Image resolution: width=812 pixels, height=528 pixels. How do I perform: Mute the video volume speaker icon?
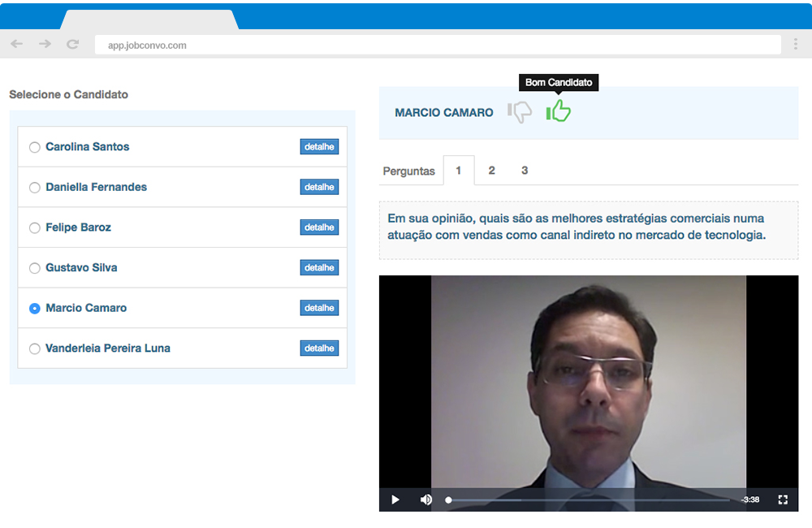tap(425, 500)
